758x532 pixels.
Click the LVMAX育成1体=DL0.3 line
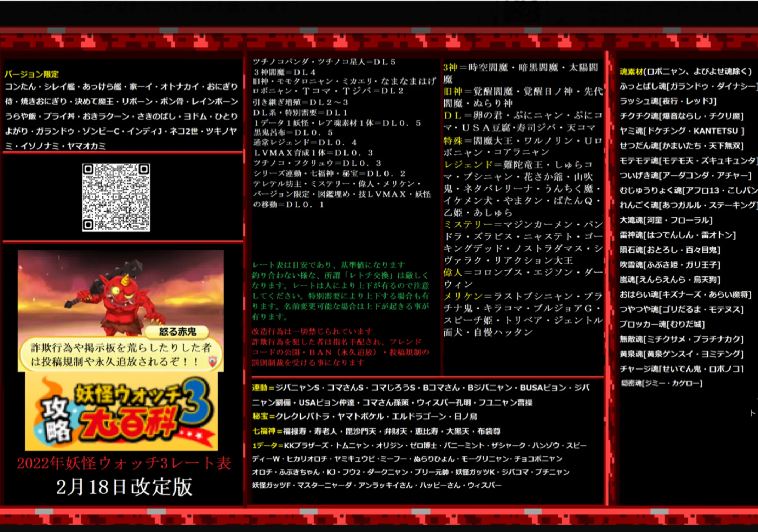pos(313,153)
